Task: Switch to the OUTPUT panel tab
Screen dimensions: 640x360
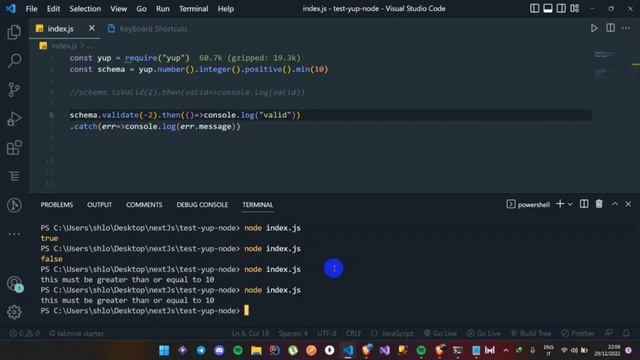Action: point(99,204)
